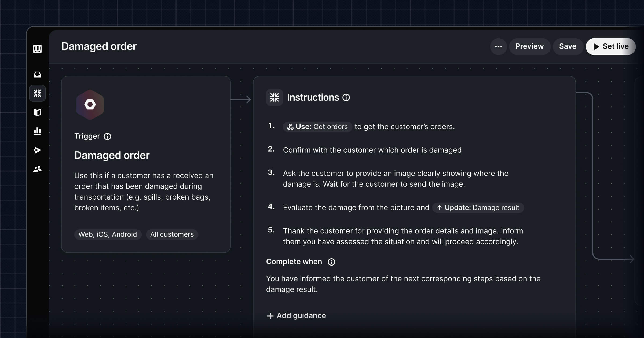Click the trigger description 'Use this if a customer' text
644x338 pixels.
144,192
